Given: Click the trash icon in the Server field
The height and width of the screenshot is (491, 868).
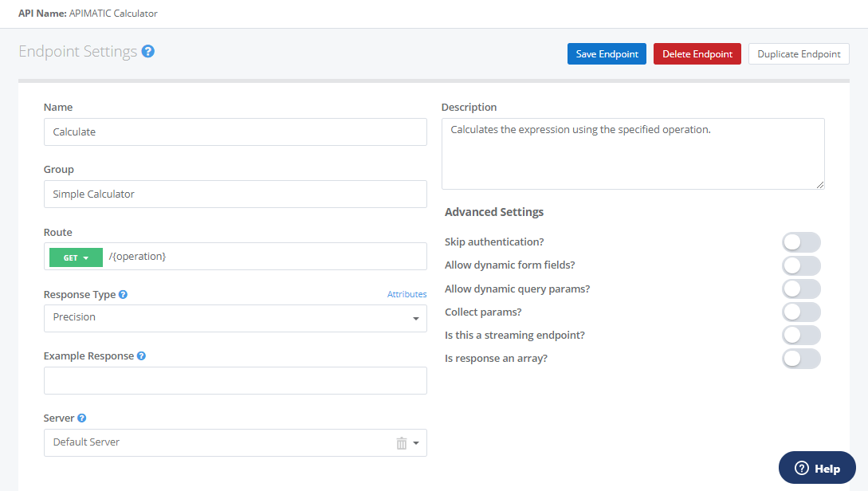Looking at the screenshot, I should pyautogui.click(x=402, y=442).
